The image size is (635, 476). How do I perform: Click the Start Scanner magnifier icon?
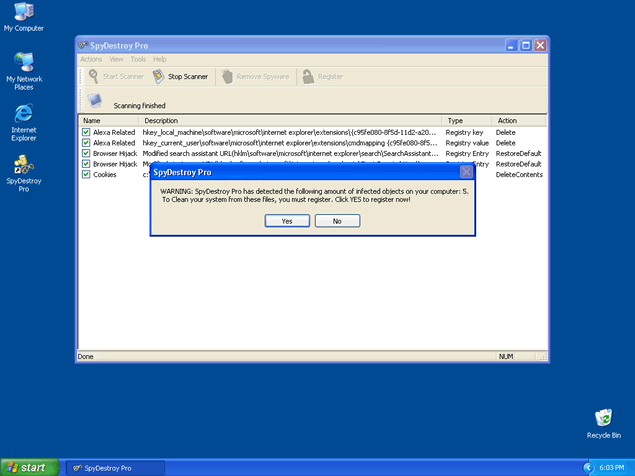(93, 76)
